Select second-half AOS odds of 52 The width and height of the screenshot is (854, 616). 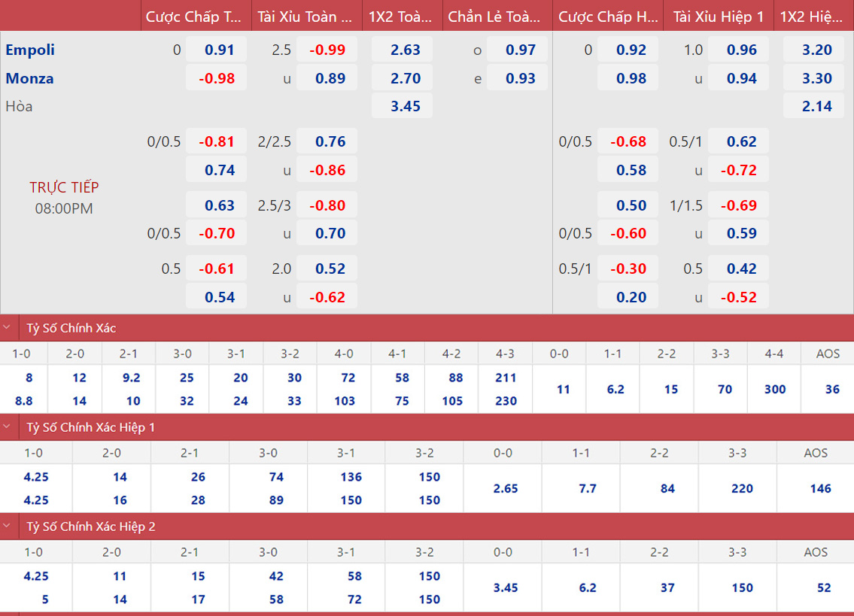[820, 588]
